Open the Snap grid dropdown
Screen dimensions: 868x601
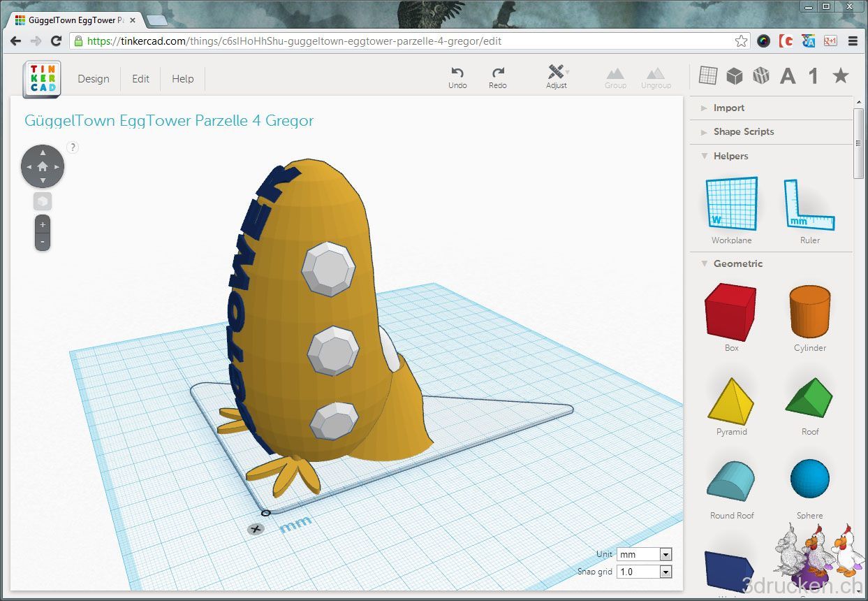coord(645,572)
